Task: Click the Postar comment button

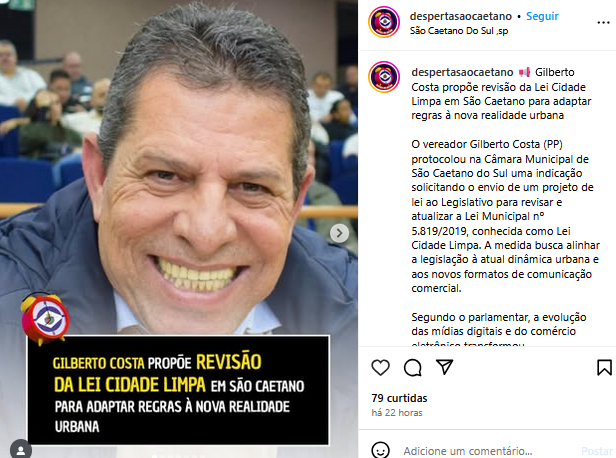Action: point(597,451)
